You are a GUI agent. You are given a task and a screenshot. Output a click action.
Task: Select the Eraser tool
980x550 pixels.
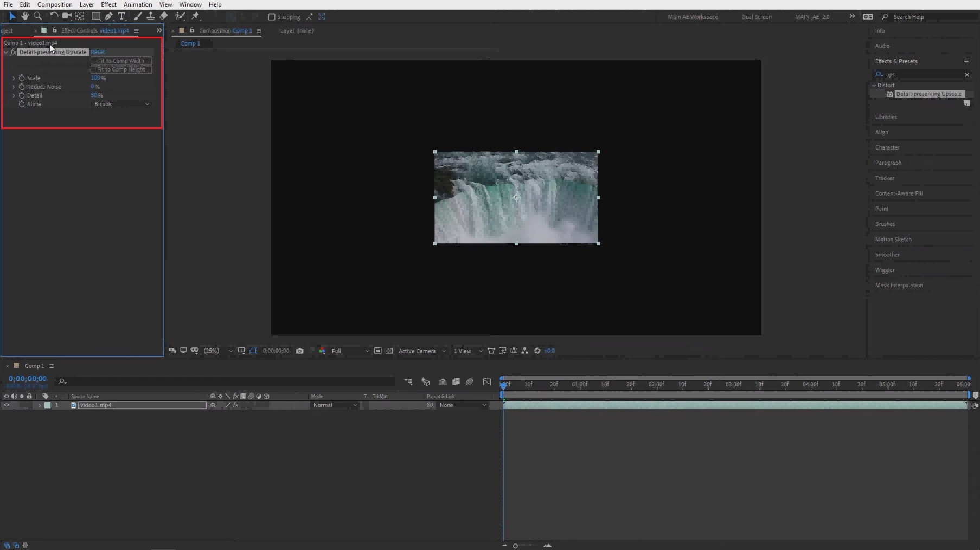coord(164,16)
